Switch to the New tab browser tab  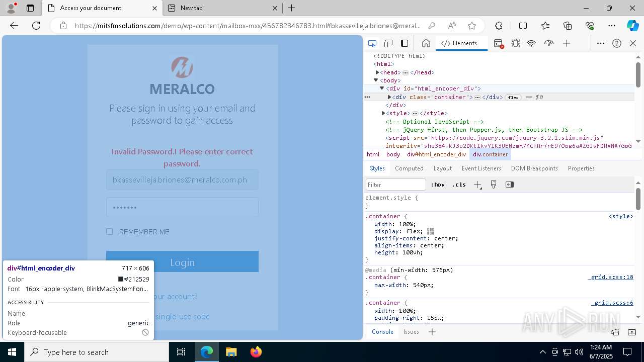tap(223, 8)
